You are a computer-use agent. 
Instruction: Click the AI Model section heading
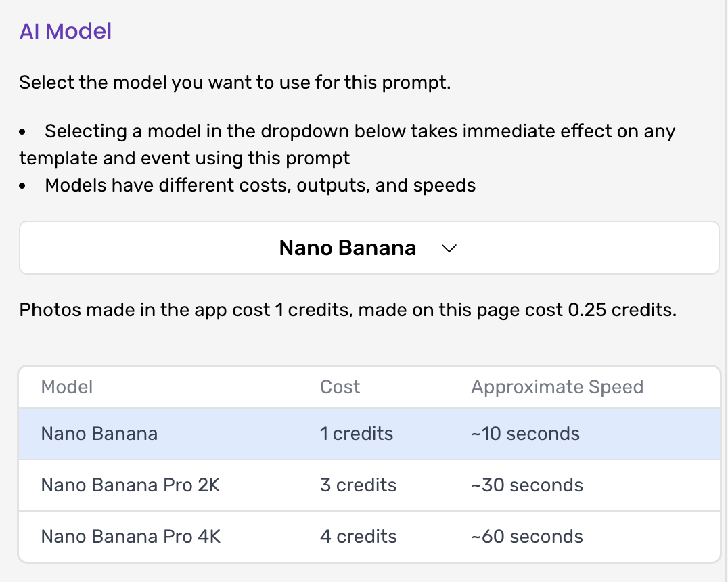click(66, 31)
